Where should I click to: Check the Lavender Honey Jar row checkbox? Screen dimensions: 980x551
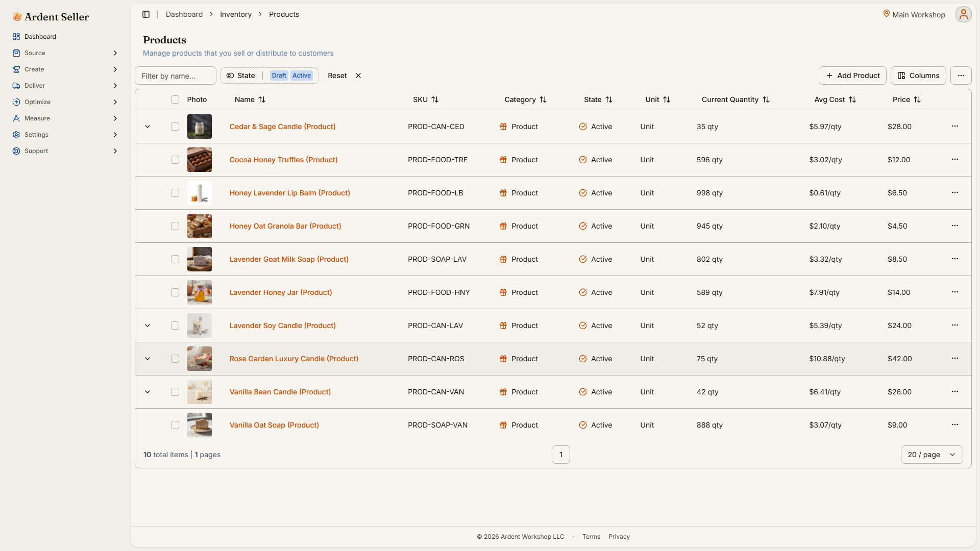pyautogui.click(x=175, y=292)
